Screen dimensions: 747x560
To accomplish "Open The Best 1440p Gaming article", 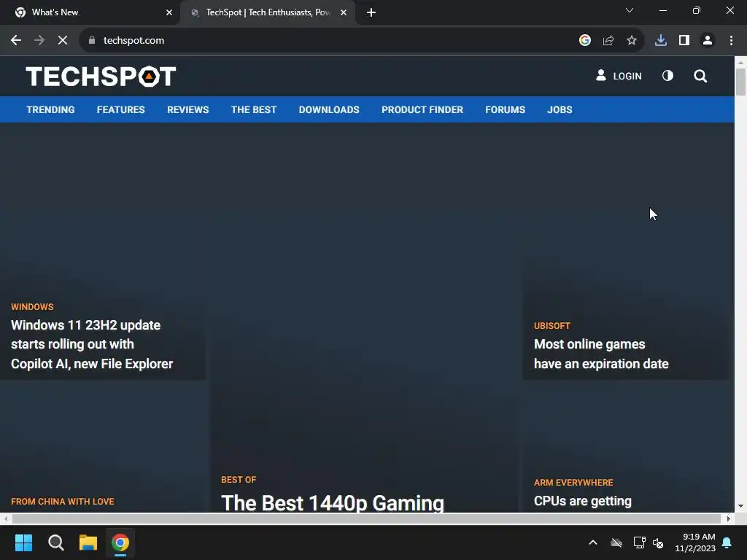I will pos(333,502).
